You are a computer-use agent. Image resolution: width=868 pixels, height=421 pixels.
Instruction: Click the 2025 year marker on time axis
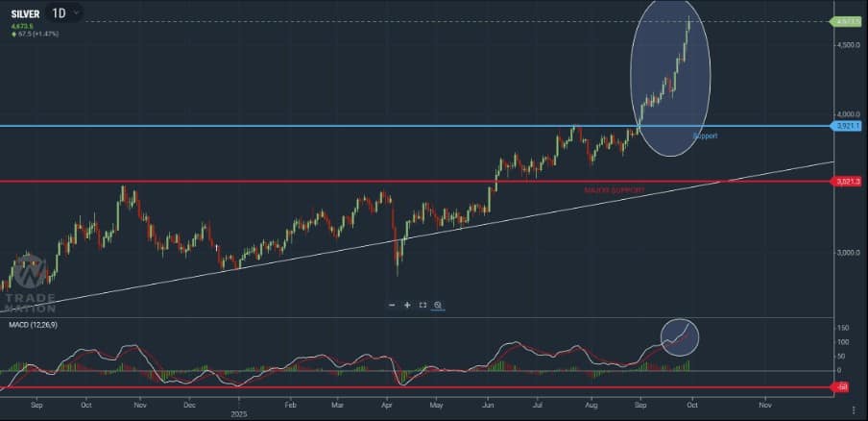tap(239, 414)
